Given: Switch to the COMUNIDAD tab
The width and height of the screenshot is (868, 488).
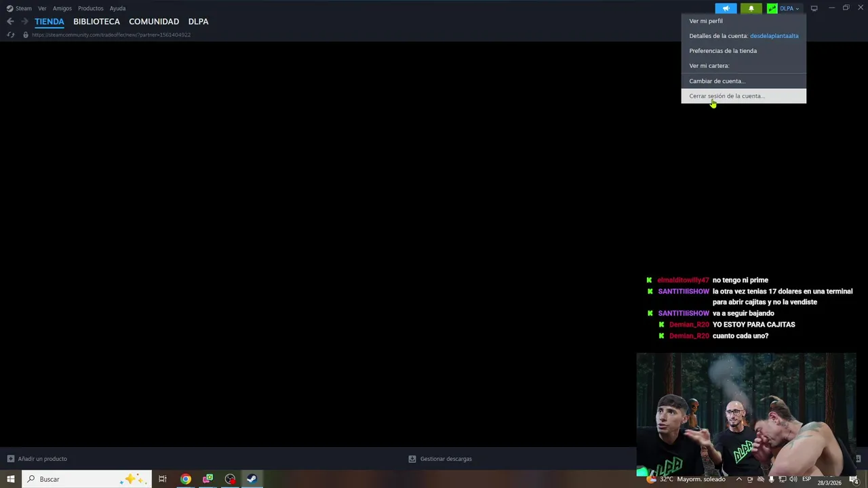Looking at the screenshot, I should [x=154, y=22].
